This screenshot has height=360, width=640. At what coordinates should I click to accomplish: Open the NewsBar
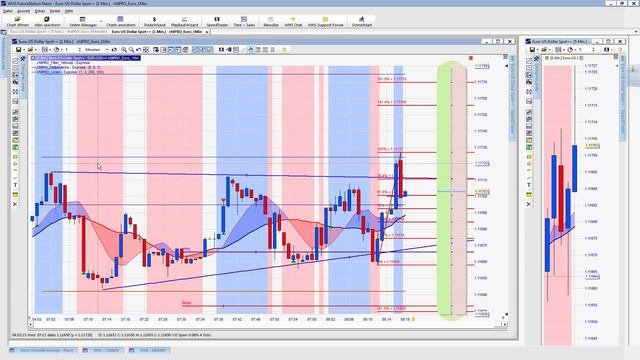point(271,22)
